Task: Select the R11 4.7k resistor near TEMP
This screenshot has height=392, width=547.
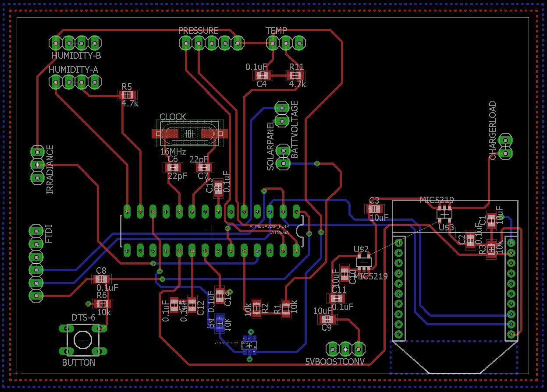Action: pos(295,75)
